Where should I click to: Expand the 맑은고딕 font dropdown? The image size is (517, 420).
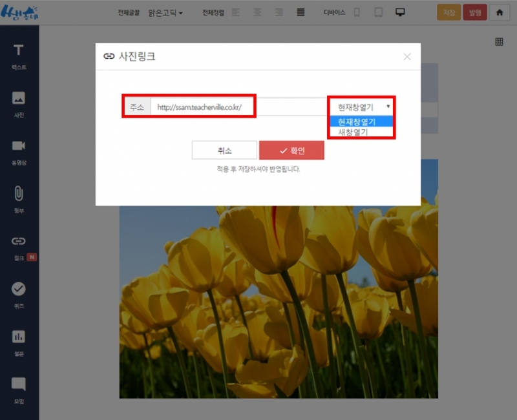click(x=165, y=12)
